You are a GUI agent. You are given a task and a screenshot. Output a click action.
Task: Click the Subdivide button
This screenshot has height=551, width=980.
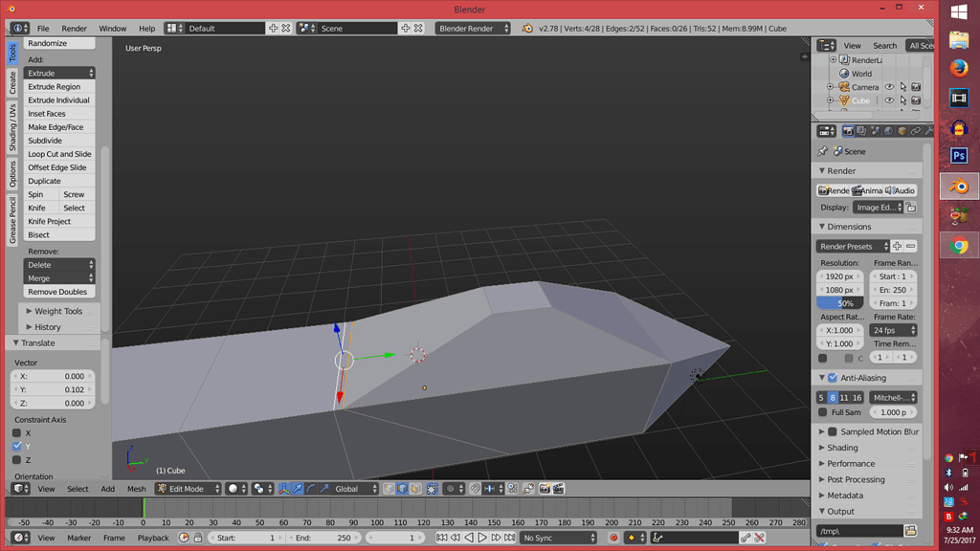[59, 141]
